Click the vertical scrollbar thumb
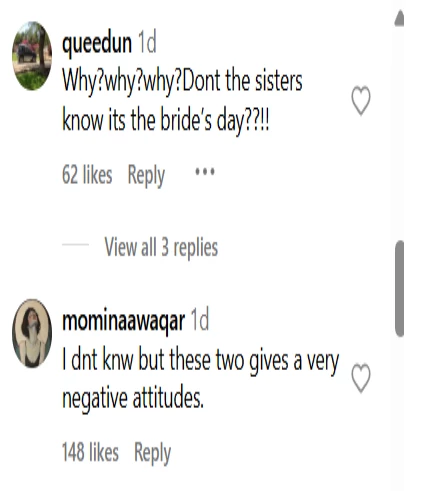Image resolution: width=442 pixels, height=491 pixels. coord(399,289)
